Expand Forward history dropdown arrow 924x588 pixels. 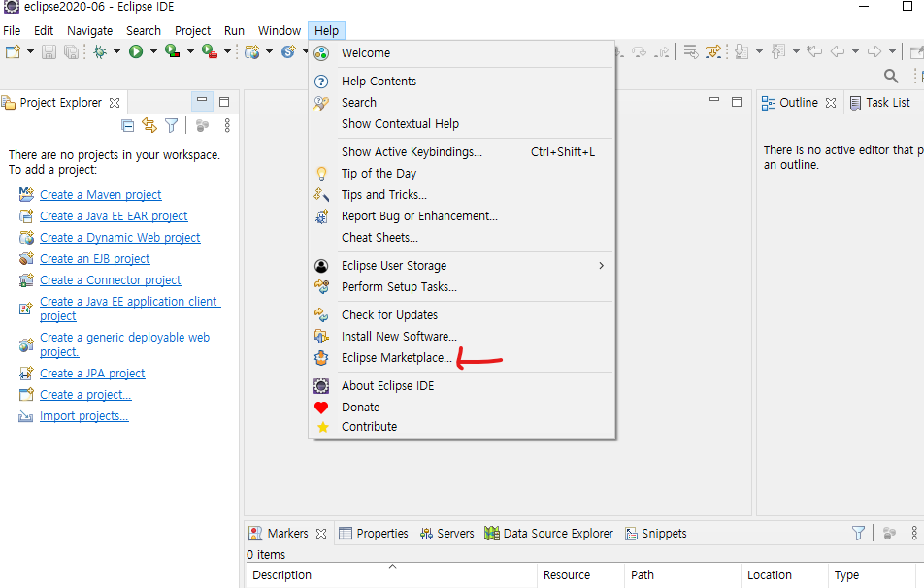(892, 51)
